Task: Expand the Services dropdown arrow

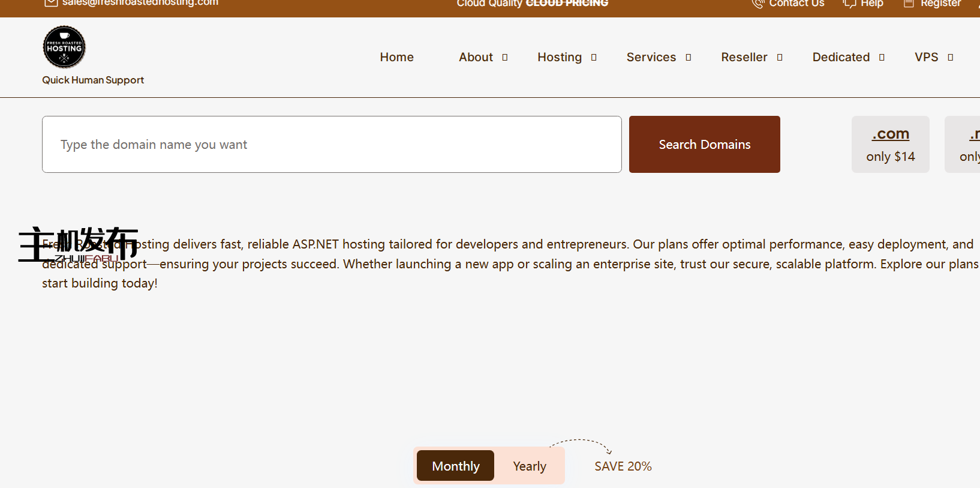Action: click(689, 58)
